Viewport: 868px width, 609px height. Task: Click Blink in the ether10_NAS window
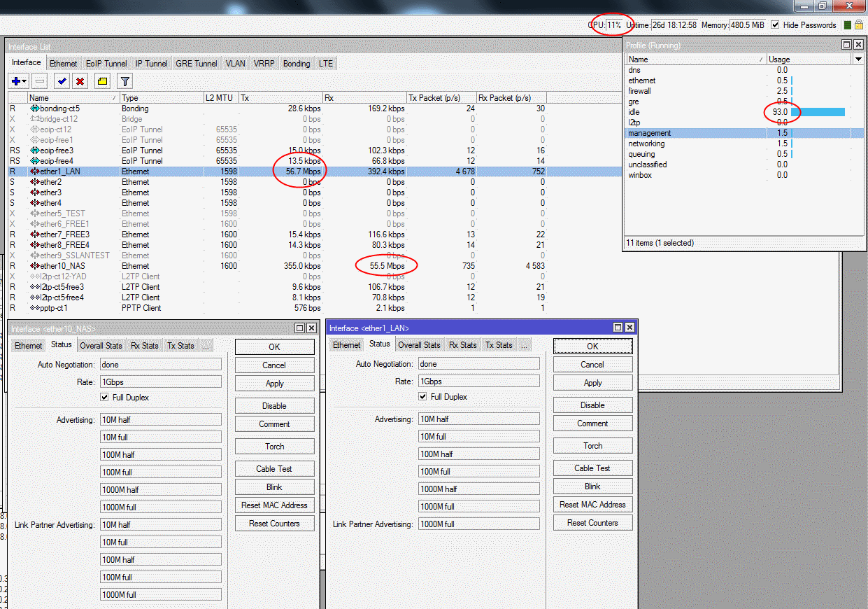[x=275, y=487]
